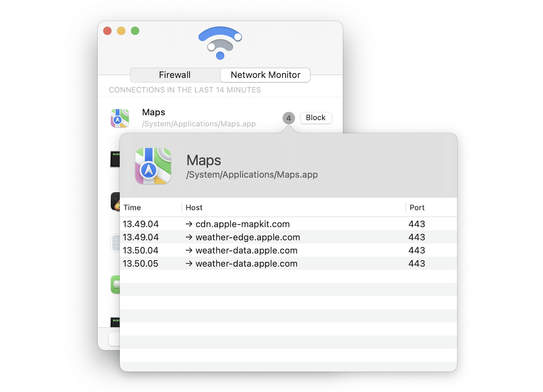Click the terminal exec icon below Maps
This screenshot has height=392, width=543.
[x=115, y=159]
